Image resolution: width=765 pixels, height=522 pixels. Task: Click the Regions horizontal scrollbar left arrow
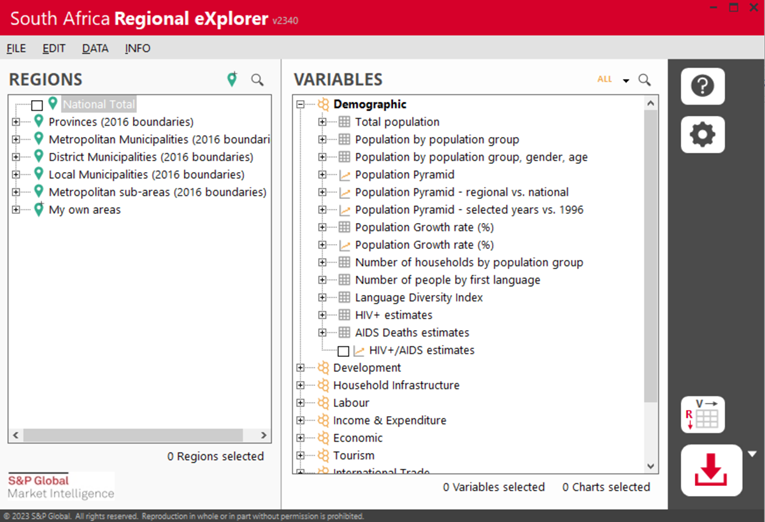[16, 435]
